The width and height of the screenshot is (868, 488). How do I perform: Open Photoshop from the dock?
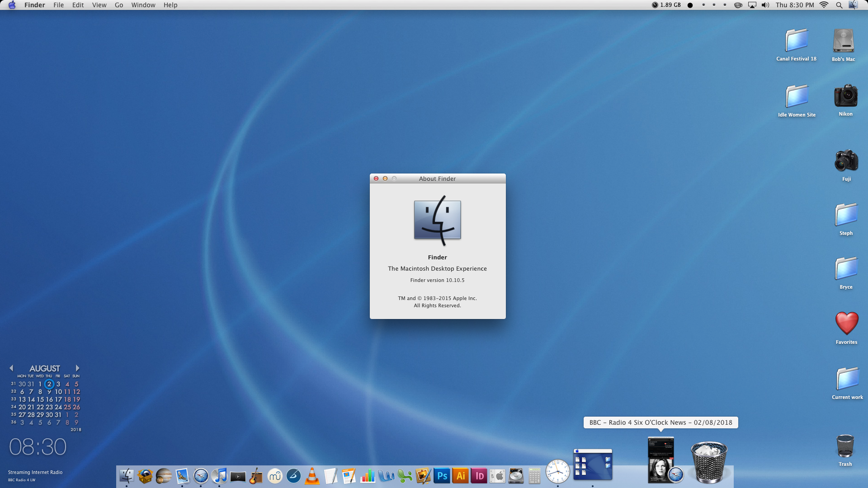click(442, 476)
